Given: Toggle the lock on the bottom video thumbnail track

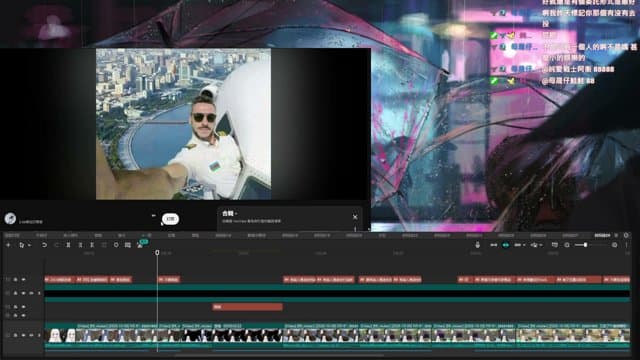Looking at the screenshot, I should (16, 335).
